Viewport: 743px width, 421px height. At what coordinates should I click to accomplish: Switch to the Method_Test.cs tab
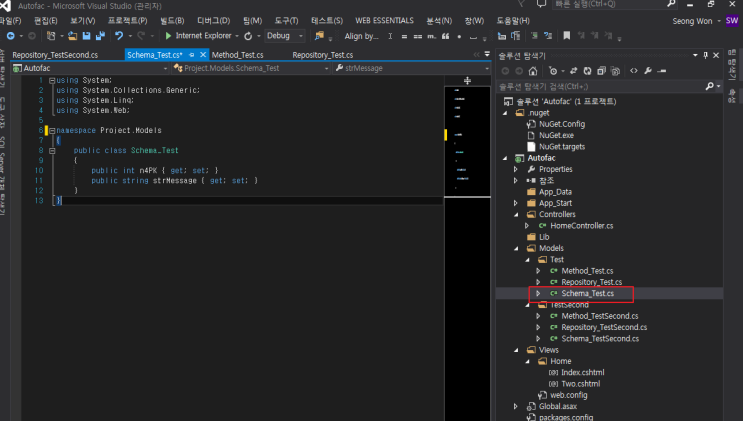click(237, 55)
